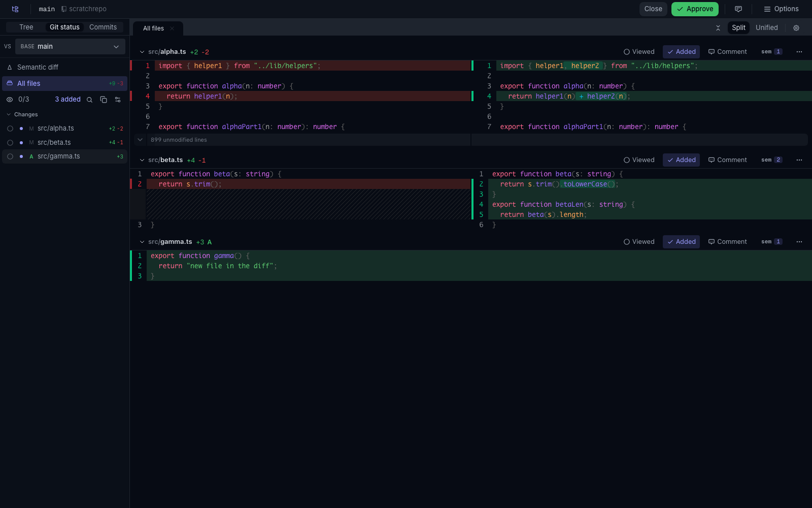The image size is (812, 508).
Task: Open sem 2 badge for src/beta.ts
Action: click(x=771, y=160)
